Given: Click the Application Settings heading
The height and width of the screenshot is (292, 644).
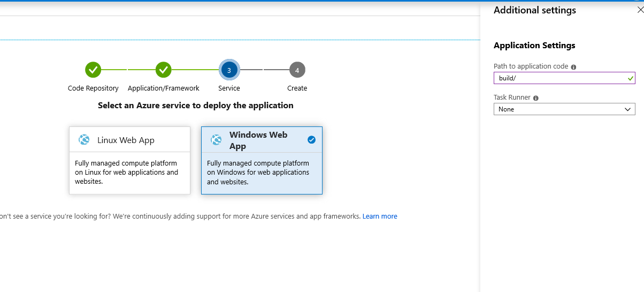Looking at the screenshot, I should click(x=534, y=46).
